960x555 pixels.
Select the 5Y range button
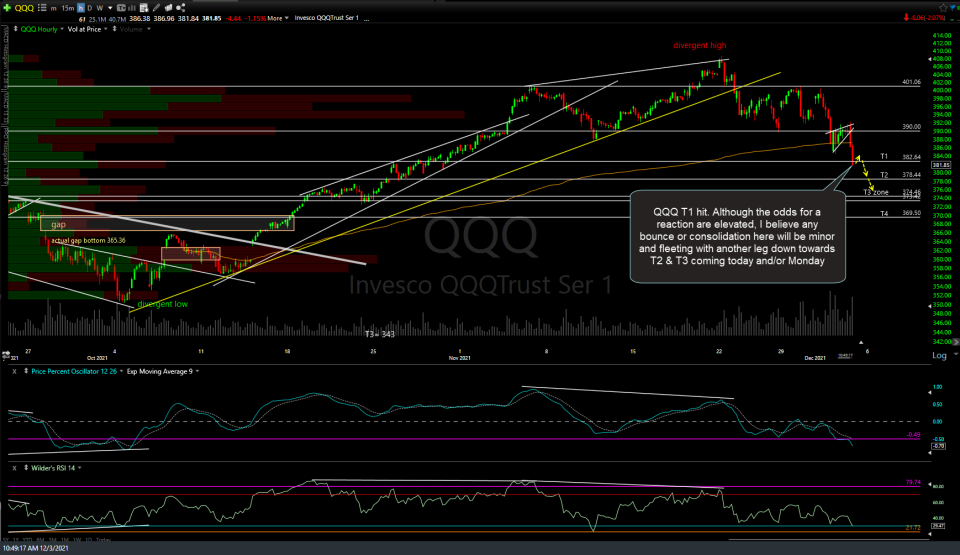tap(6, 540)
